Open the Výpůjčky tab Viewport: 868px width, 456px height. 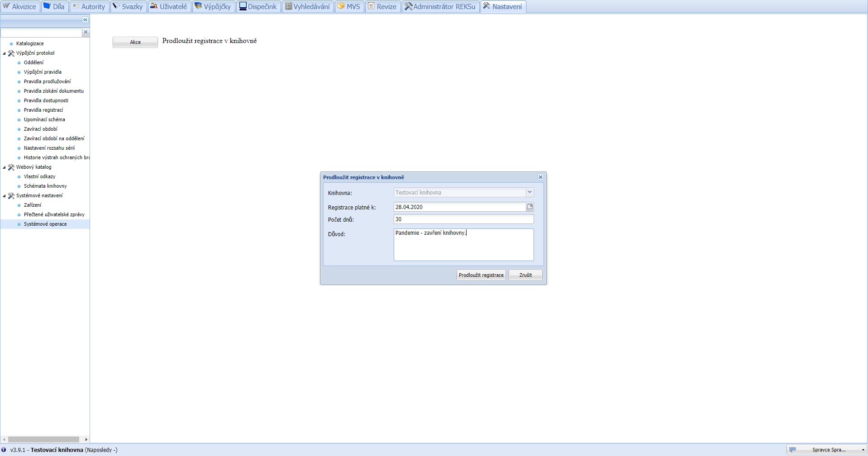(213, 6)
